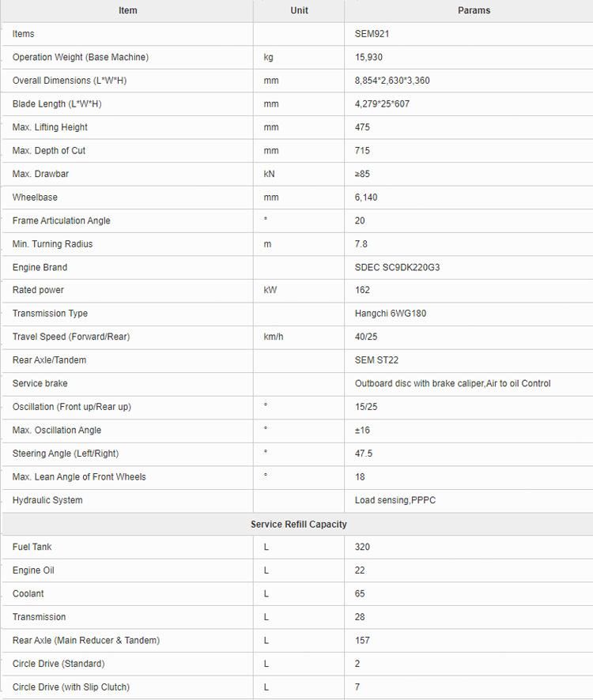Image resolution: width=593 pixels, height=700 pixels.
Task: Select the Fuel Tank value 320
Action: click(x=362, y=547)
